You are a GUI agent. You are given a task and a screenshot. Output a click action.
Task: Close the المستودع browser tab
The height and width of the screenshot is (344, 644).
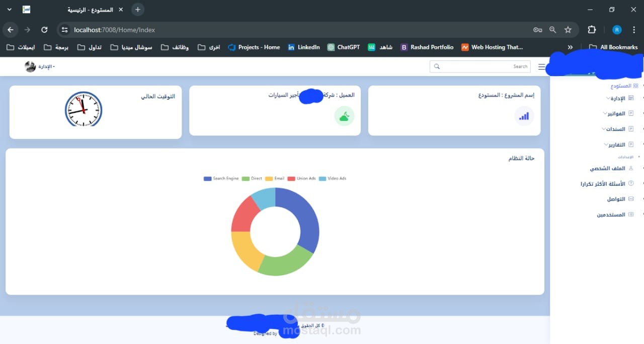coord(121,10)
